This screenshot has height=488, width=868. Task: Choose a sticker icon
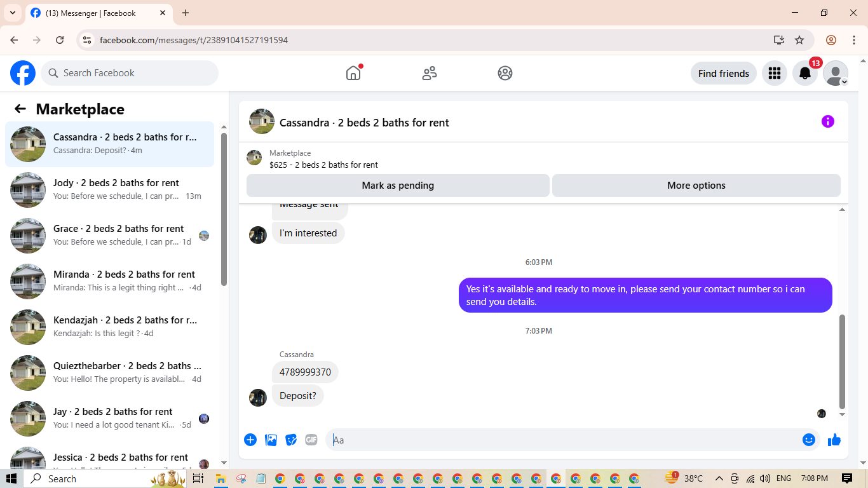[x=291, y=440]
